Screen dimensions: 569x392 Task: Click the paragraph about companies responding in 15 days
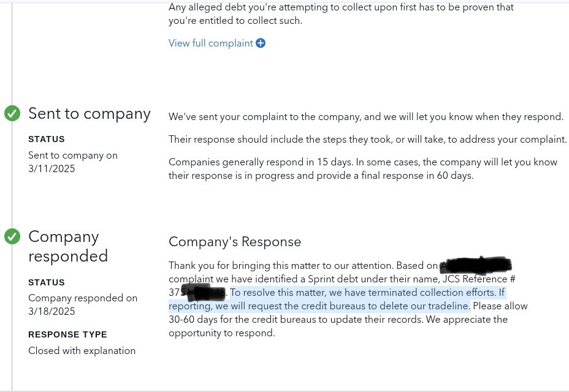click(363, 168)
